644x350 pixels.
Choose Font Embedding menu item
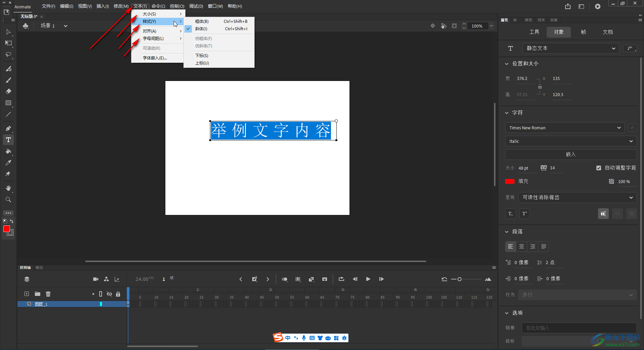157,58
